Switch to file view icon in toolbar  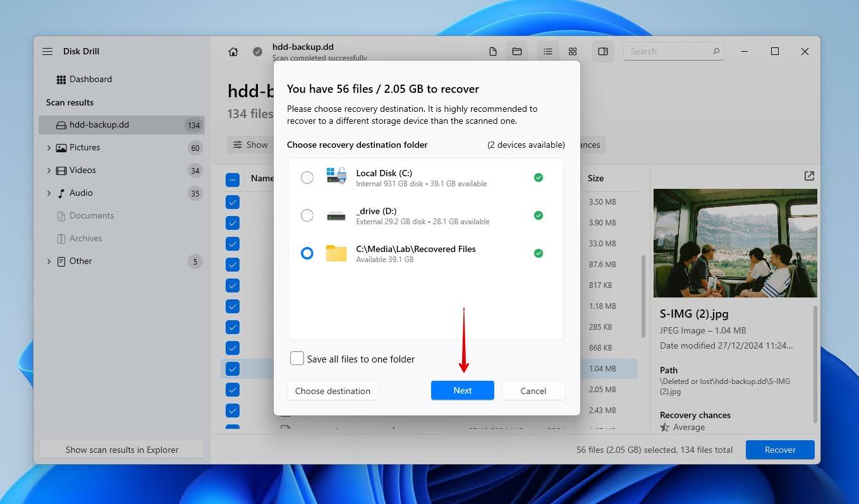pos(493,52)
